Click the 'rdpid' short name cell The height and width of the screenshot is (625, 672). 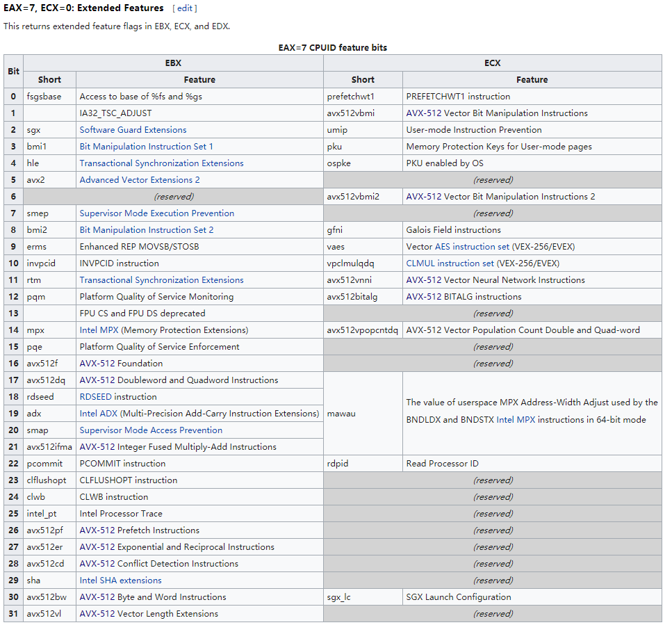coord(363,464)
